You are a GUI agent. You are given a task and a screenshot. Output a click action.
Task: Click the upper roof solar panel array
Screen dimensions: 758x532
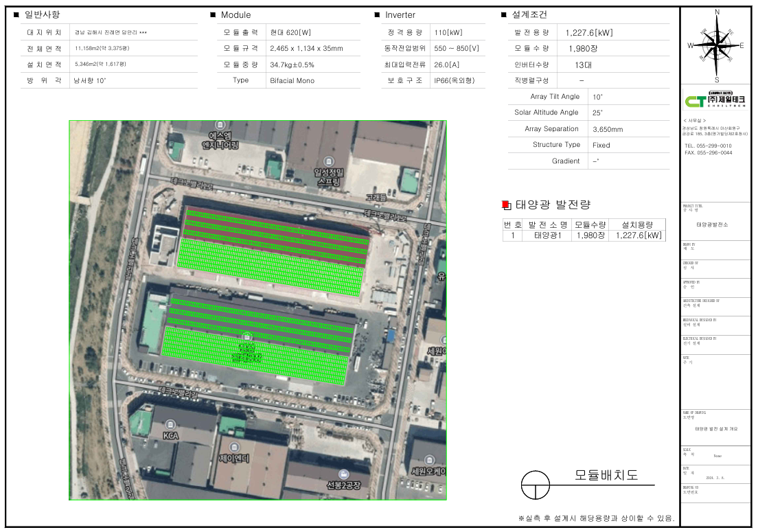click(x=275, y=246)
